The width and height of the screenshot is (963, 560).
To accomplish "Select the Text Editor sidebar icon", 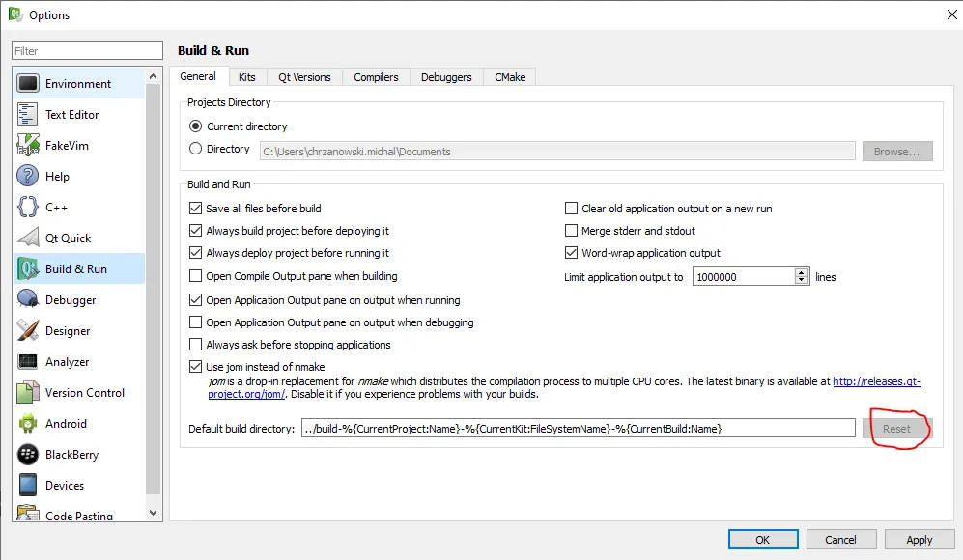I will click(x=28, y=114).
